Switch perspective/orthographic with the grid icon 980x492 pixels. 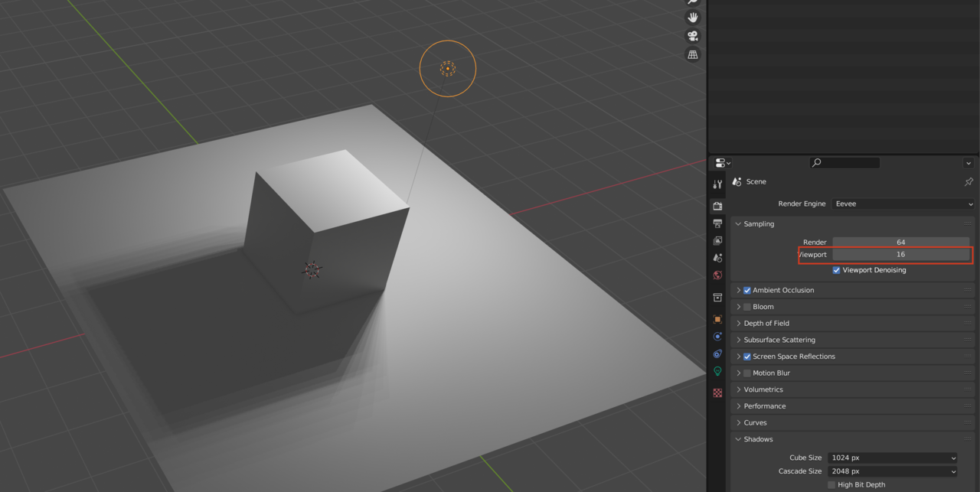(x=693, y=55)
